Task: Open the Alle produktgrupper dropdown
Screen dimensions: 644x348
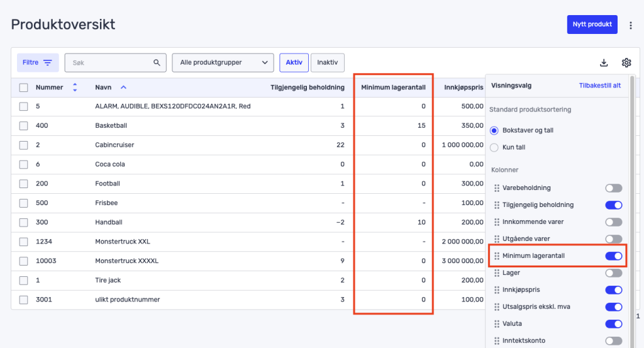Action: 223,62
